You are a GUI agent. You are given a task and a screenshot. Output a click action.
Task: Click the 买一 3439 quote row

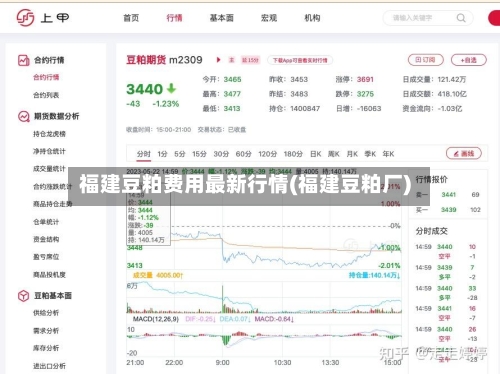448,210
